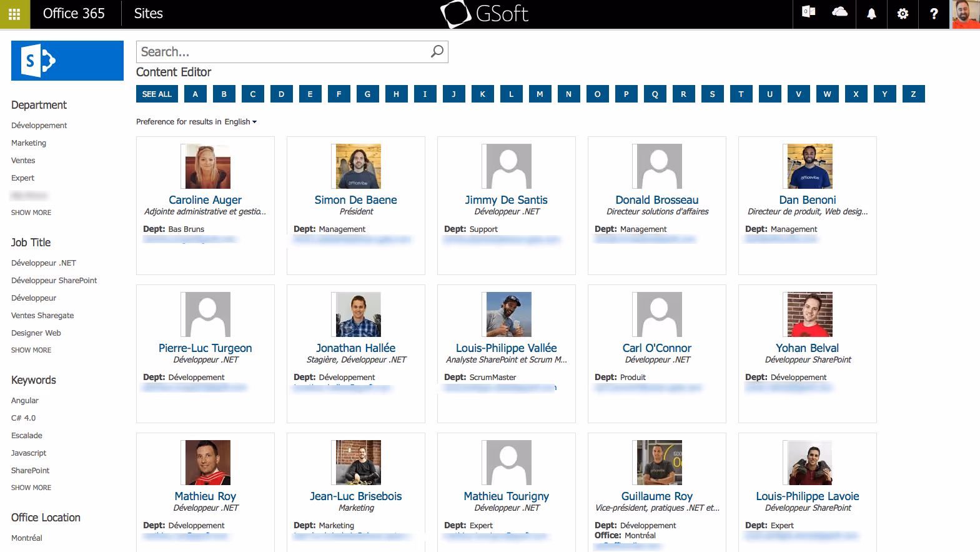Refine by Angular keyword

point(25,401)
